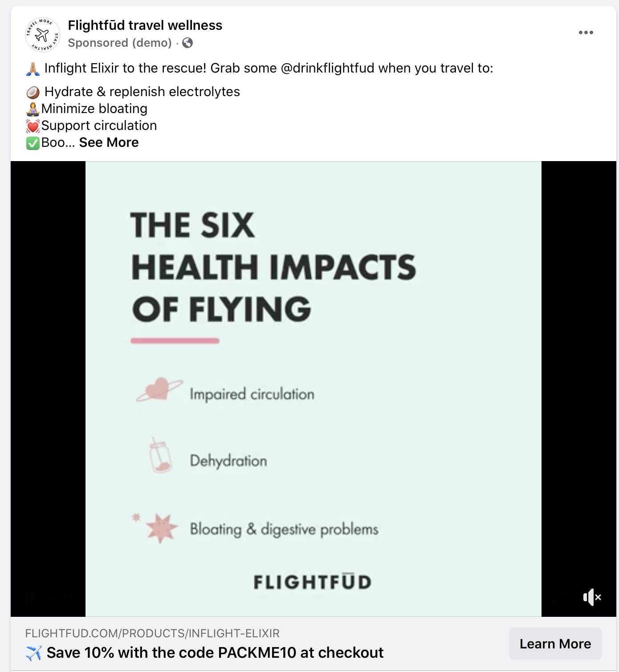Expand the post text with See More
This screenshot has height=672, width=619.
[x=109, y=142]
